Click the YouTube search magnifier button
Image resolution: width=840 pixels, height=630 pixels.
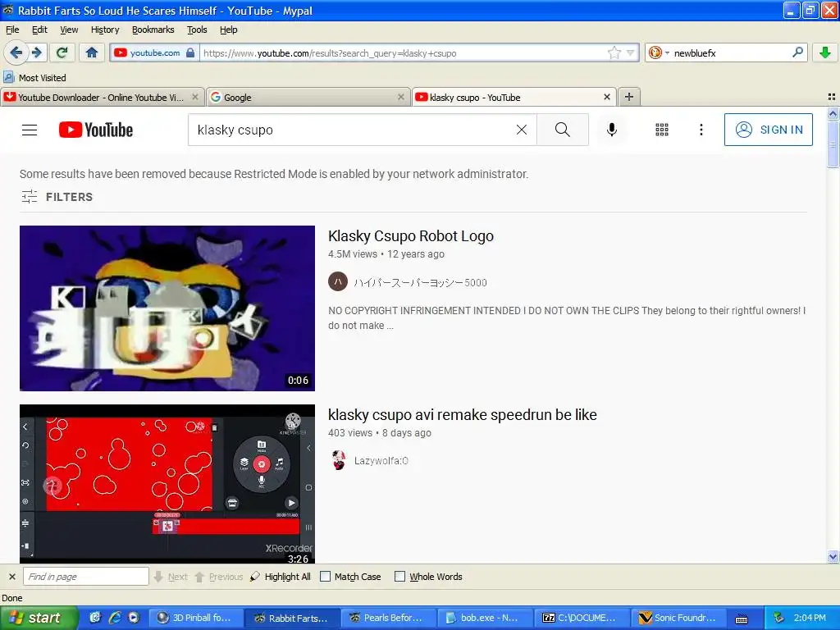pyautogui.click(x=563, y=130)
